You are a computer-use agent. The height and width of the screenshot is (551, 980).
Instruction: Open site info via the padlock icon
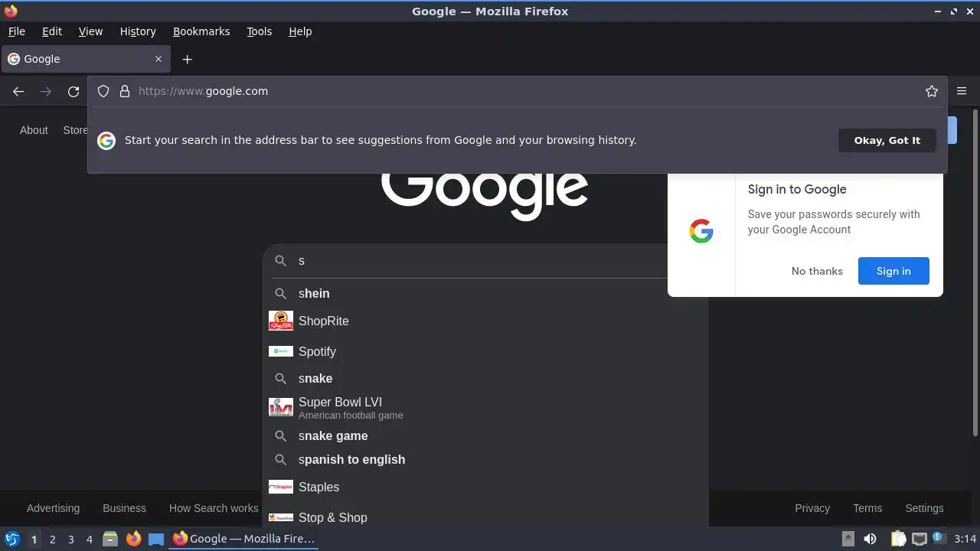125,91
